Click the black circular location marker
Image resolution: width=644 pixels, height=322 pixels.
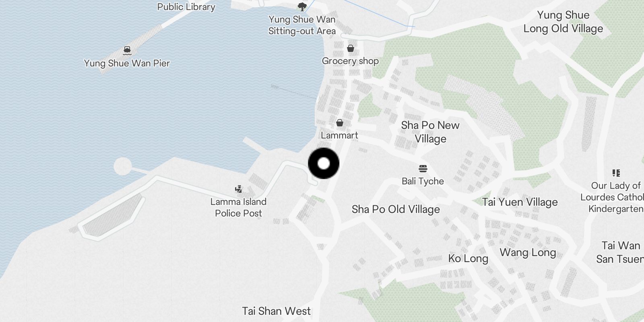pyautogui.click(x=324, y=163)
